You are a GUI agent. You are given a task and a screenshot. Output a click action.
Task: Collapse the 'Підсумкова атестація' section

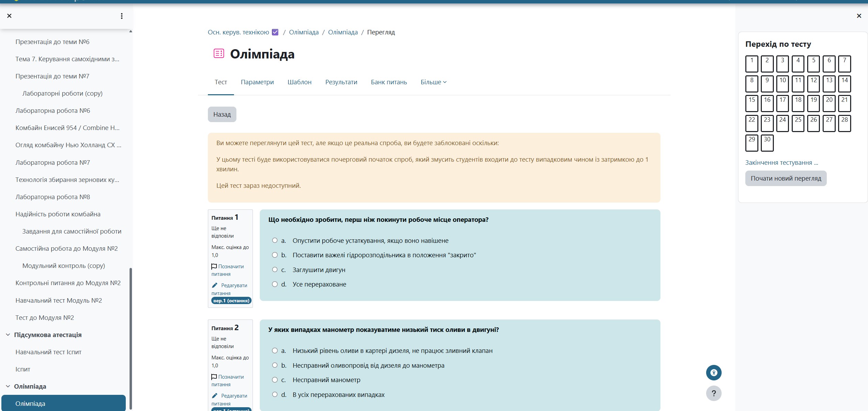(x=8, y=335)
